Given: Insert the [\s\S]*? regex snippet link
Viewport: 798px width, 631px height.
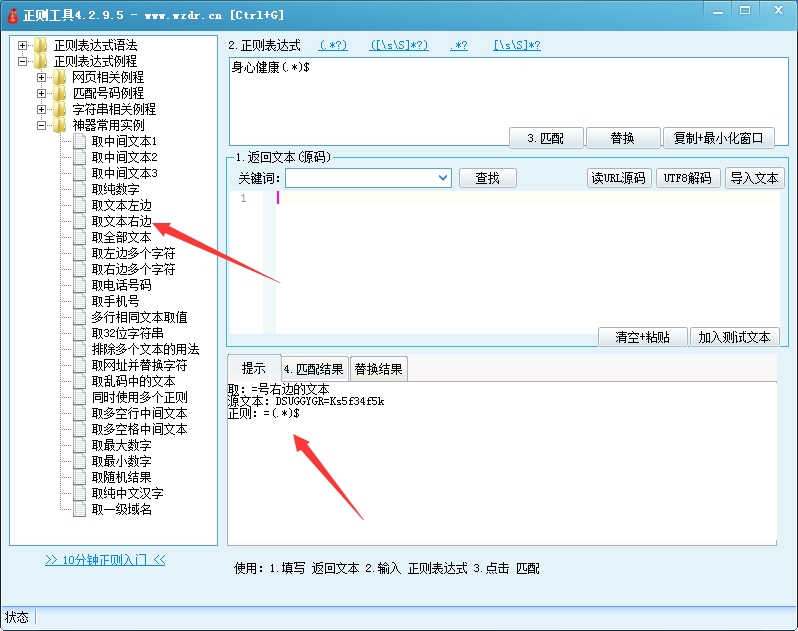Looking at the screenshot, I should [x=517, y=45].
